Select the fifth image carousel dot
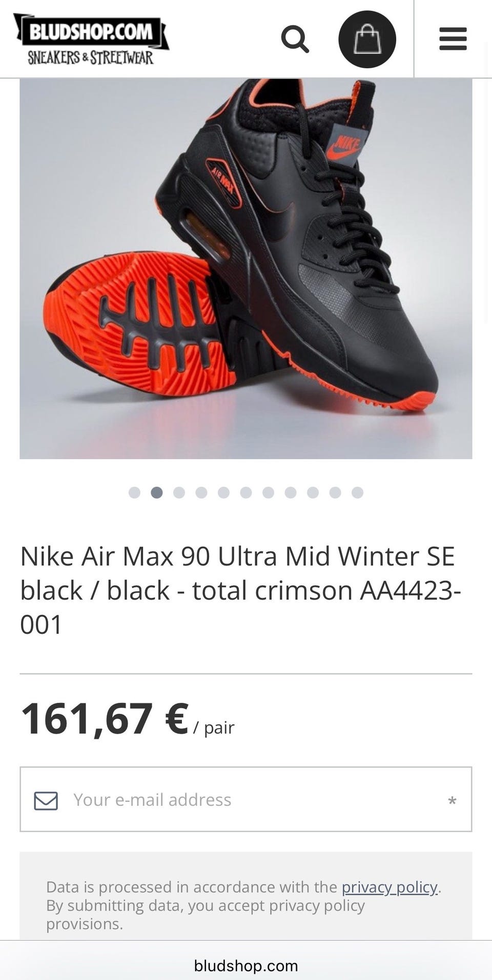 pyautogui.click(x=223, y=493)
